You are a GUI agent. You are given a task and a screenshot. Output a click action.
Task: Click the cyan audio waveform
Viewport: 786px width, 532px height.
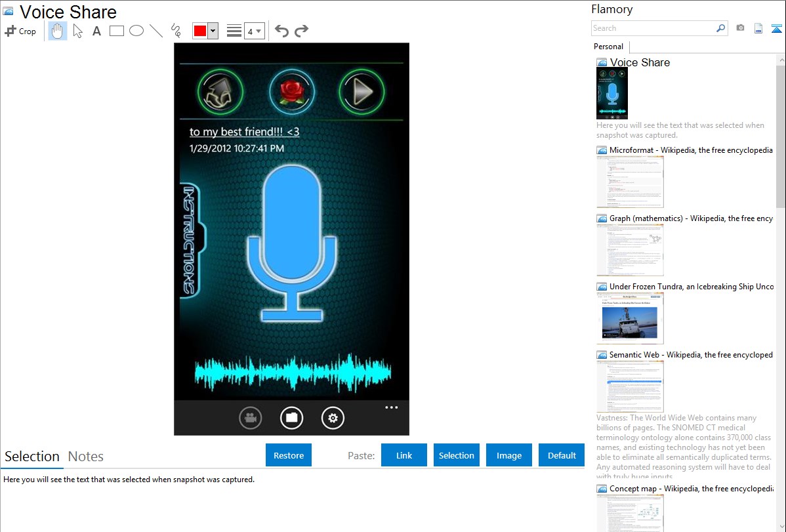[293, 373]
